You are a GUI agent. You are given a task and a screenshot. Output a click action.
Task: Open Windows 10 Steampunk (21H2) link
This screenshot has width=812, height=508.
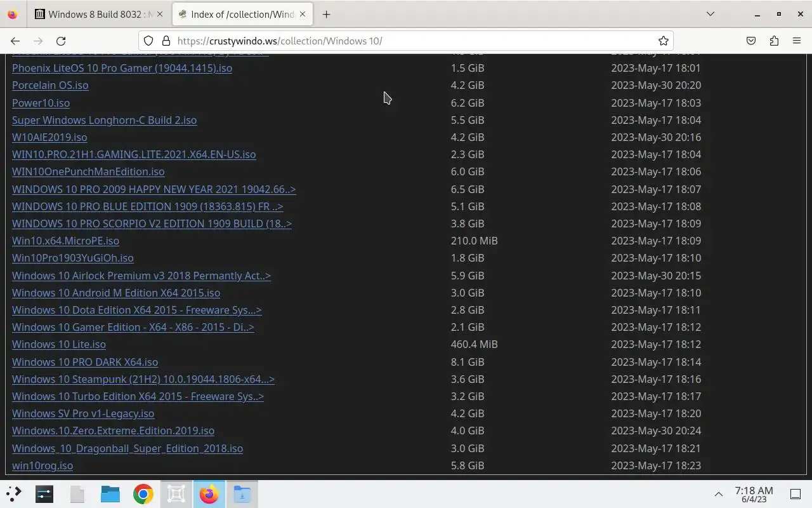[x=143, y=379]
